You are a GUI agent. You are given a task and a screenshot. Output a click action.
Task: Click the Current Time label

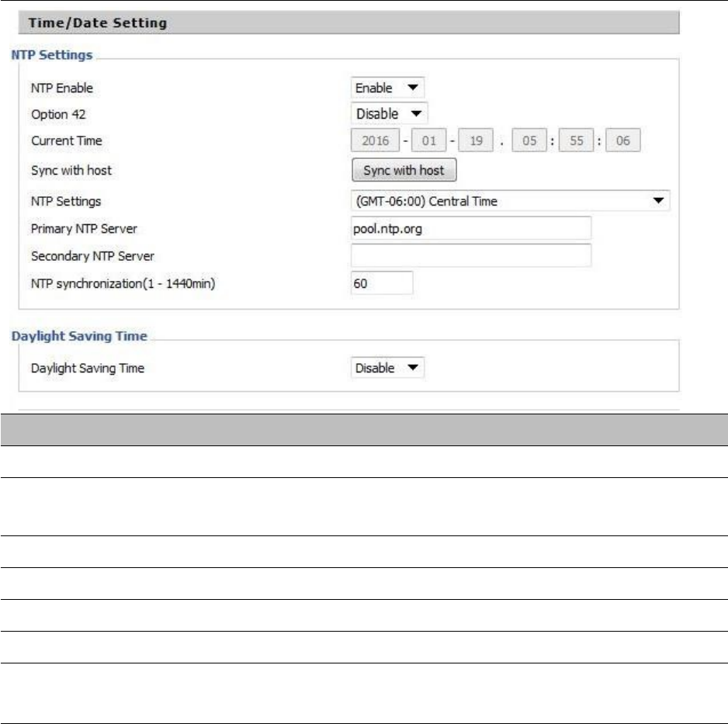pyautogui.click(x=67, y=140)
